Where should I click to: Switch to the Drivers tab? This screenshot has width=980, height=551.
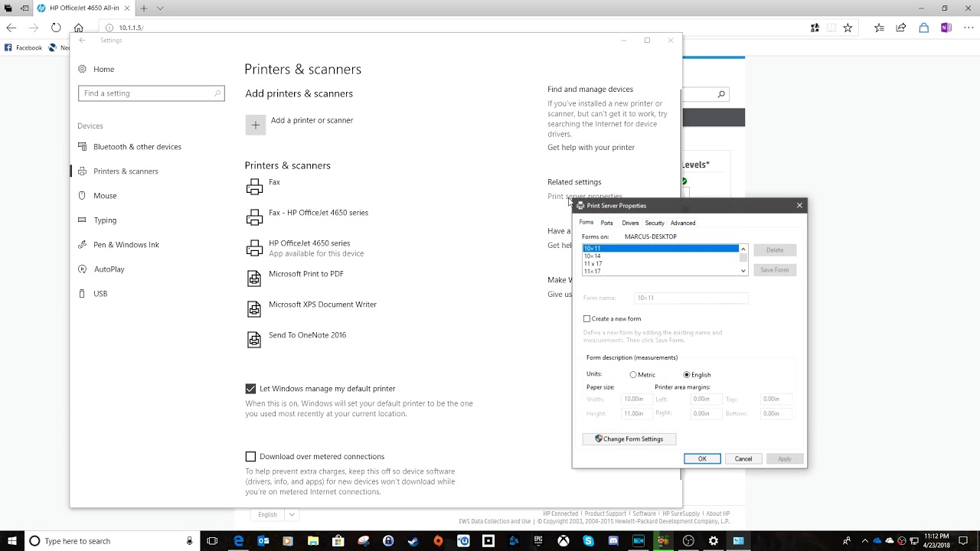coord(630,223)
